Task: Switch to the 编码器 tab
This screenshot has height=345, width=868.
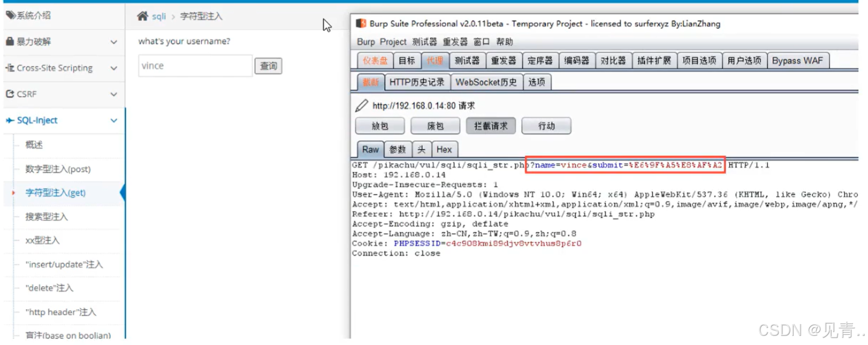Action: click(576, 61)
